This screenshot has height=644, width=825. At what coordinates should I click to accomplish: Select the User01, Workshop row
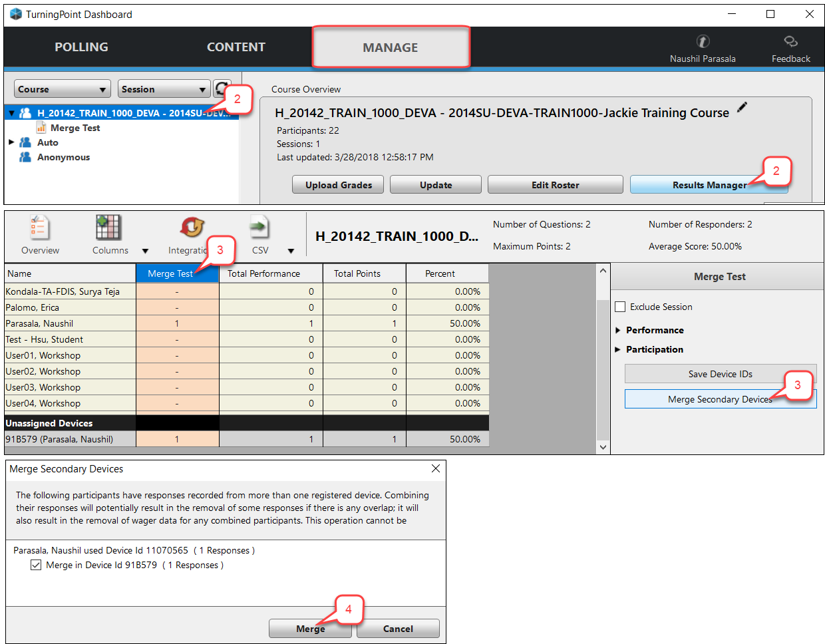(x=247, y=355)
